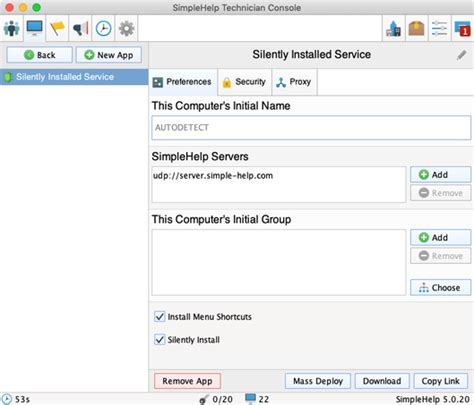Image resolution: width=474 pixels, height=405 pixels.
Task: Click the Choose group button
Action: coord(440,288)
